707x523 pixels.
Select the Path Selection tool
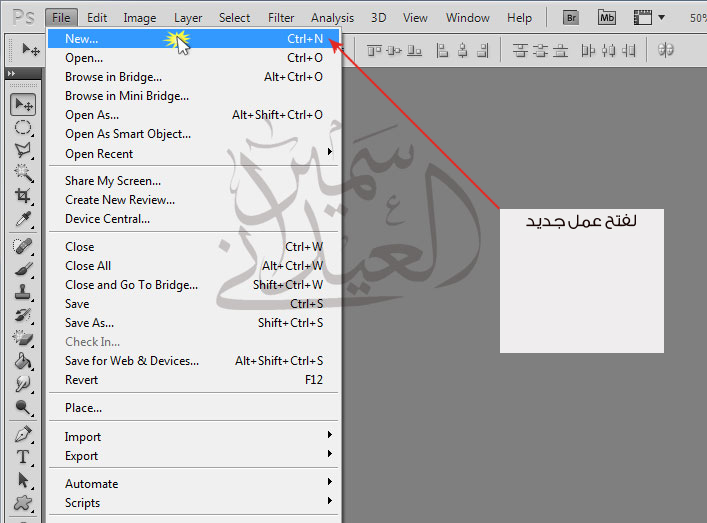[23, 480]
